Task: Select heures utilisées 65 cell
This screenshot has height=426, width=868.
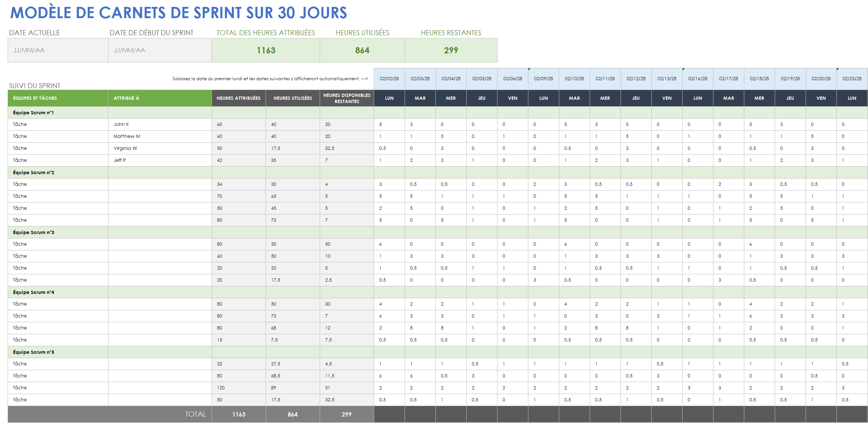Action: (x=293, y=196)
